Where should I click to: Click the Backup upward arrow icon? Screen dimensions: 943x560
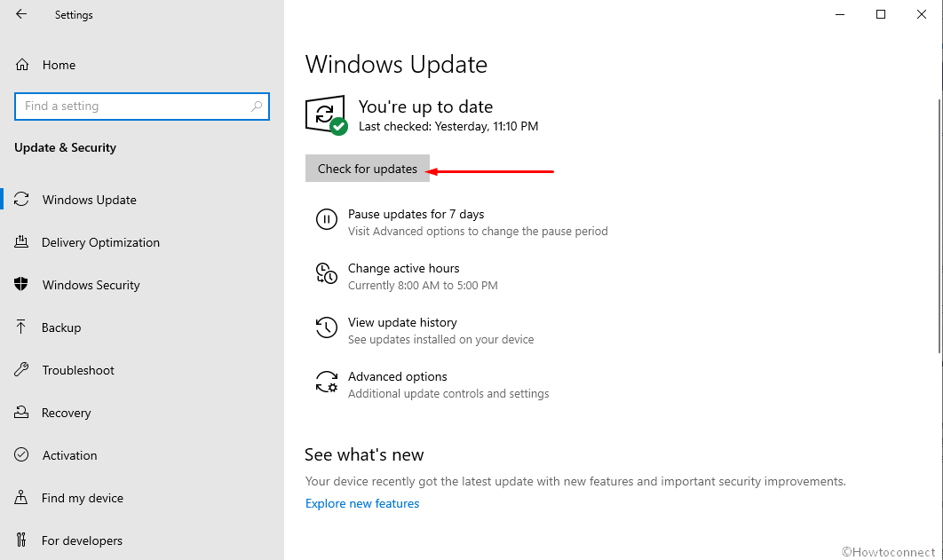tap(21, 327)
